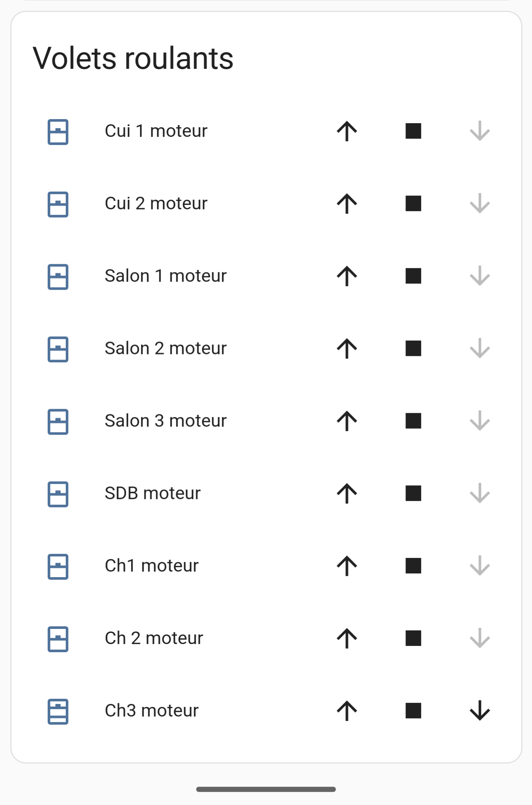Tap the bottom home gesture bar
Screen dimensions: 532x805
(266, 789)
